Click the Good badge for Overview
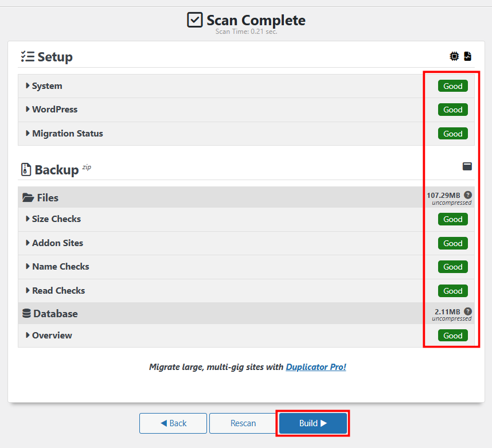 pyautogui.click(x=453, y=336)
